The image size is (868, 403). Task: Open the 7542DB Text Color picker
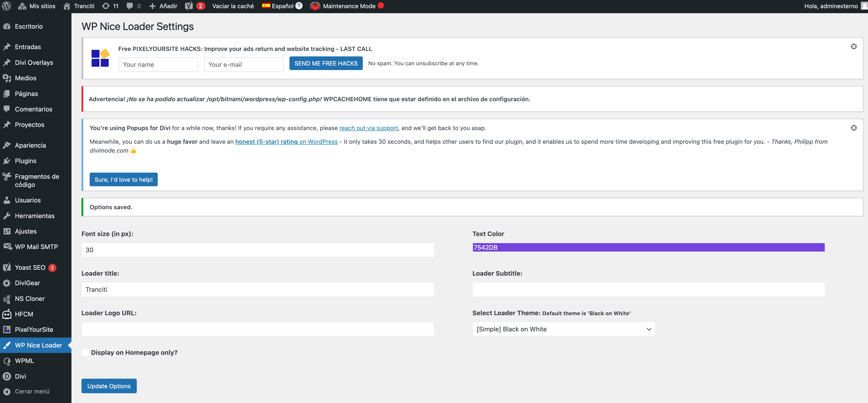[x=648, y=247]
